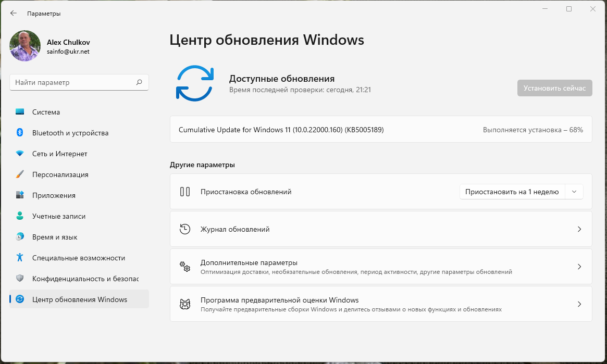The image size is (607, 364).
Task: Click Приостановить на 1 неделю button
Action: (512, 192)
